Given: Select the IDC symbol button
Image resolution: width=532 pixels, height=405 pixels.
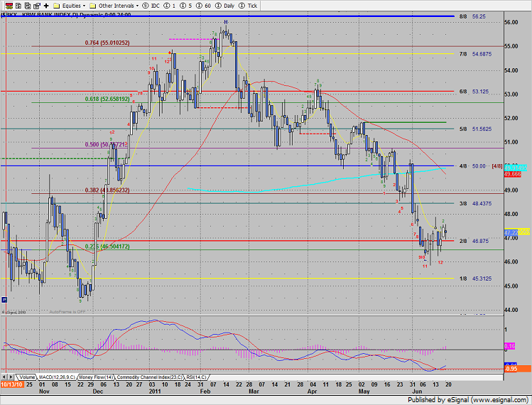Looking at the screenshot, I should [x=151, y=6].
